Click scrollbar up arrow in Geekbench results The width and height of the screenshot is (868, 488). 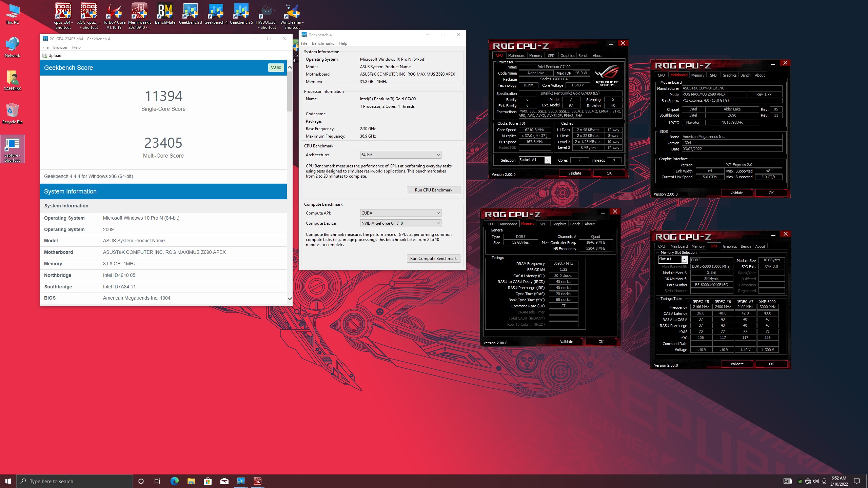(290, 67)
